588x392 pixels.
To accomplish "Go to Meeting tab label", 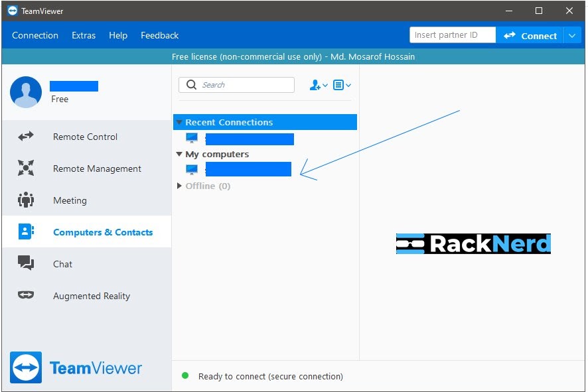I will click(x=70, y=200).
